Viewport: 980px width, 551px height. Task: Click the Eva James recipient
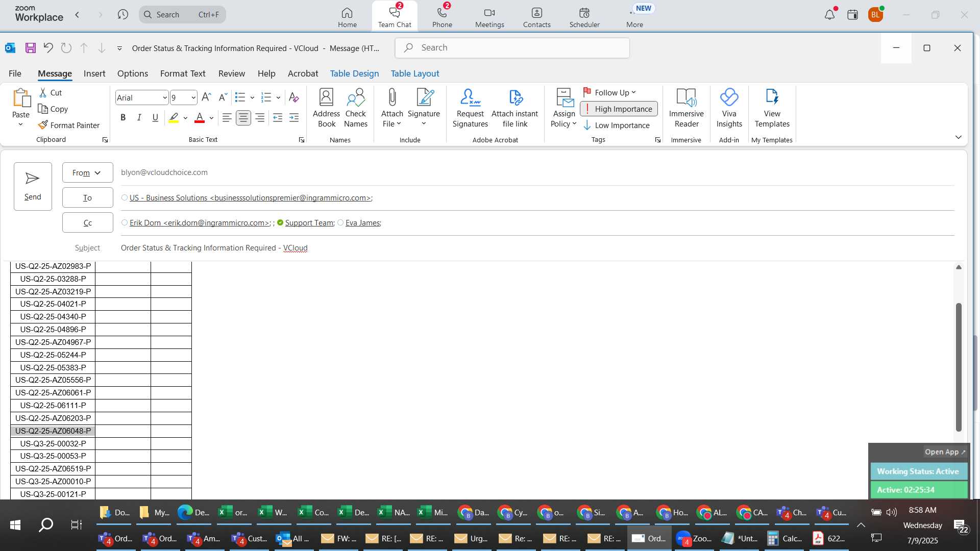362,223
